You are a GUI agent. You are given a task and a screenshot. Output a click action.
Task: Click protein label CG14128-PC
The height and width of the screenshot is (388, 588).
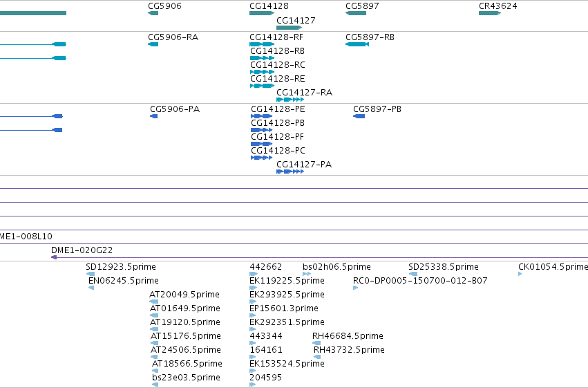(x=278, y=151)
